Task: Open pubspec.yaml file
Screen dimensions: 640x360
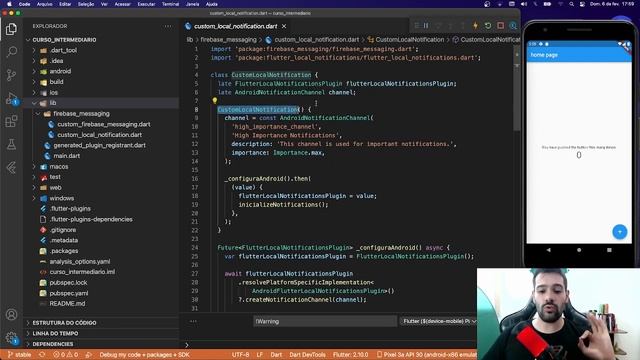Action: 69,293
